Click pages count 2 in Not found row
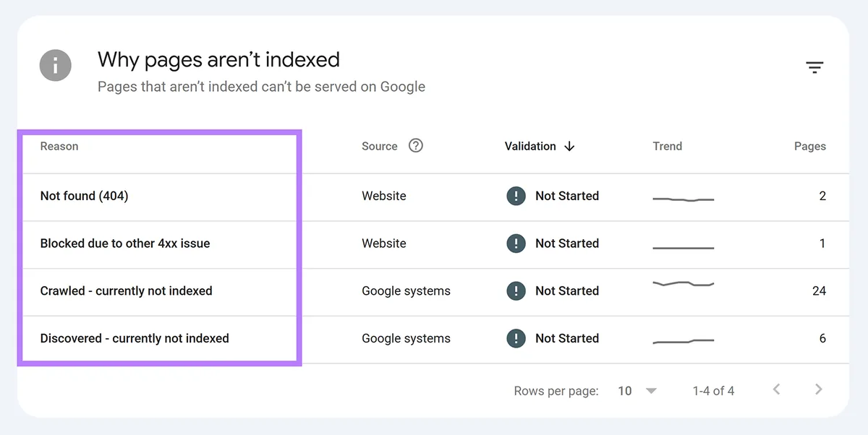Viewport: 868px width, 435px height. click(822, 196)
